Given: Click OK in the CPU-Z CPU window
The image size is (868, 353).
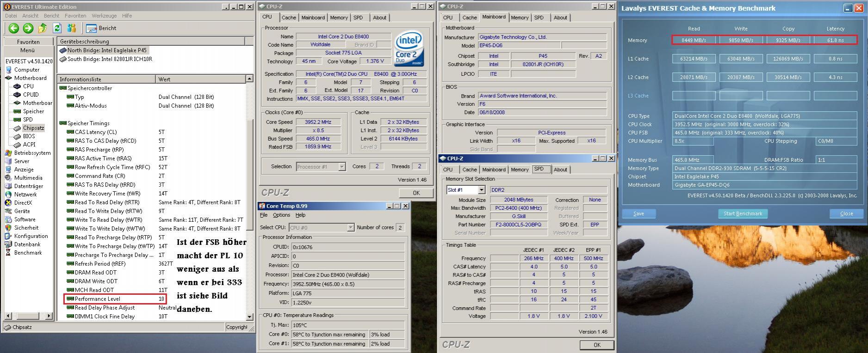Looking at the screenshot, I should (416, 193).
